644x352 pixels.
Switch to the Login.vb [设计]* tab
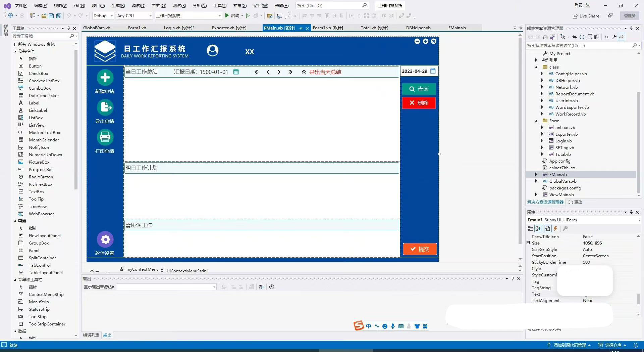179,28
